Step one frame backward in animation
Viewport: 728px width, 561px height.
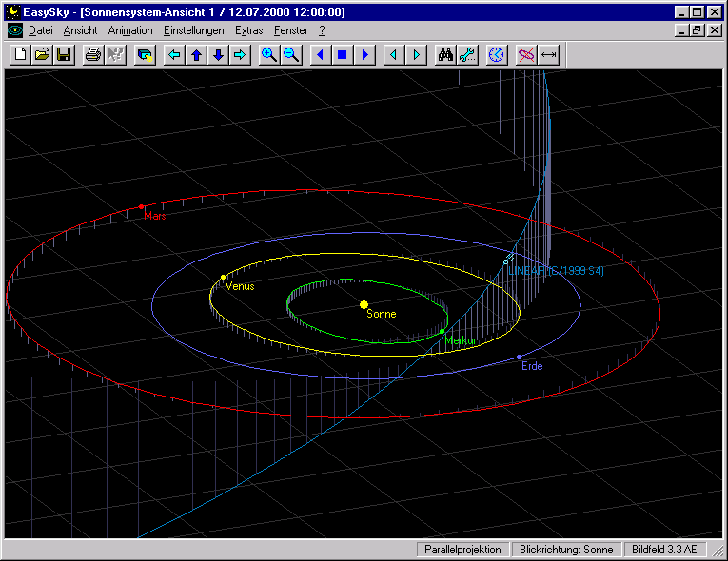pyautogui.click(x=394, y=55)
